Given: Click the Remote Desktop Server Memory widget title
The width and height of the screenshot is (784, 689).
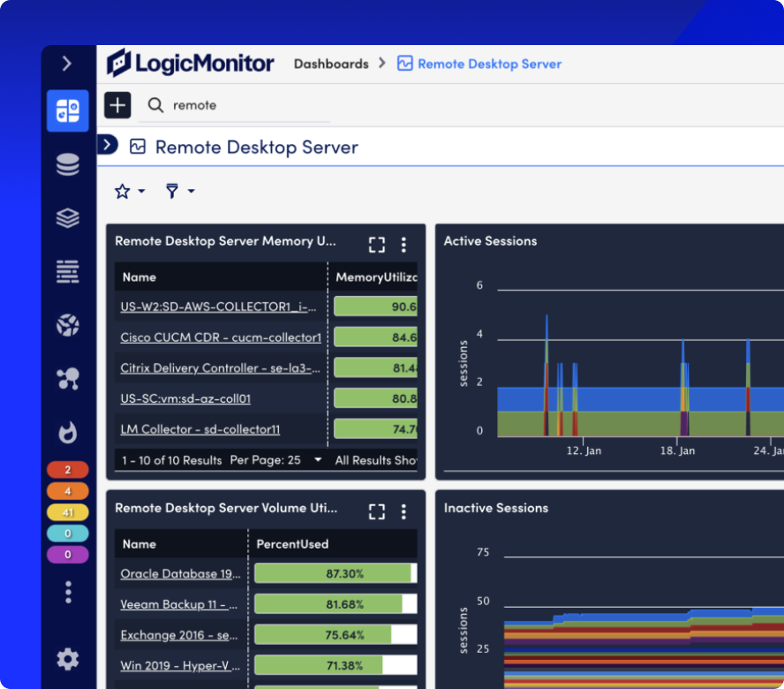Looking at the screenshot, I should point(225,241).
